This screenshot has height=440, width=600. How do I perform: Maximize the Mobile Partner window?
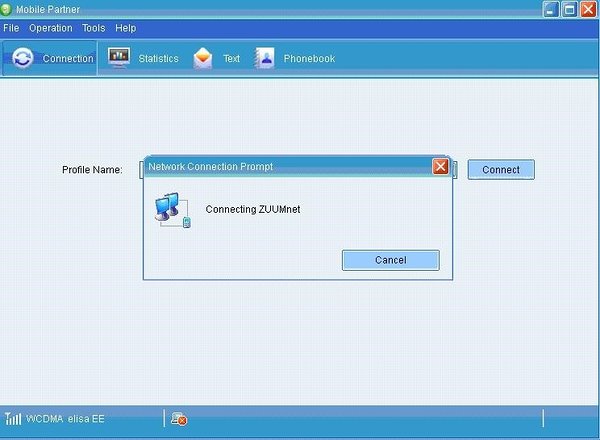569,9
